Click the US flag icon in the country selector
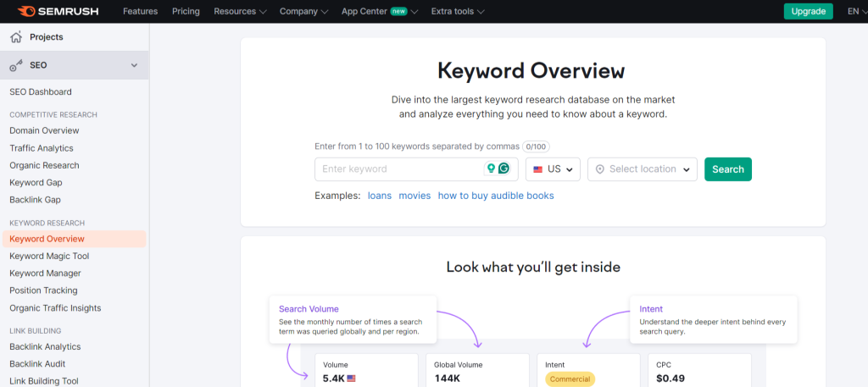This screenshot has width=868, height=387. click(538, 169)
